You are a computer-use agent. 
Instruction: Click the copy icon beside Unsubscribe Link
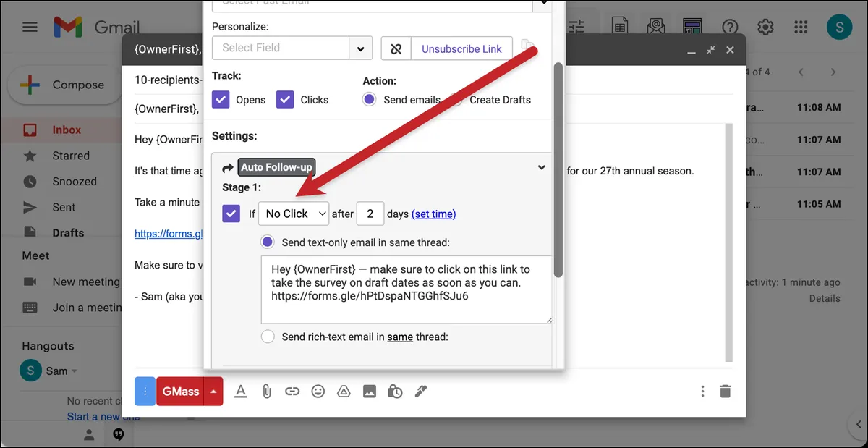coord(527,46)
